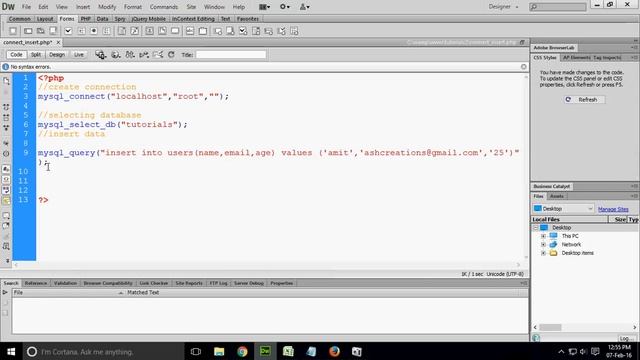
Task: Expand the Desktop items folder node
Action: tap(543, 253)
